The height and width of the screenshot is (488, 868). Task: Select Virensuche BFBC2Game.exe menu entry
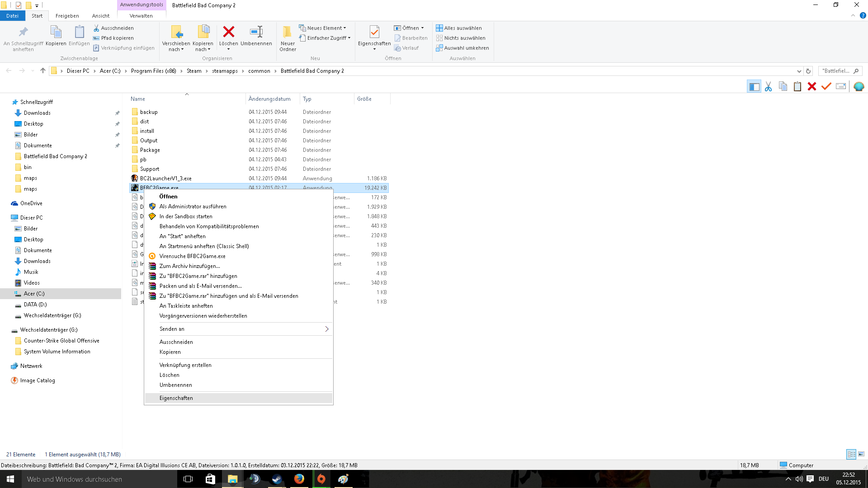tap(239, 256)
